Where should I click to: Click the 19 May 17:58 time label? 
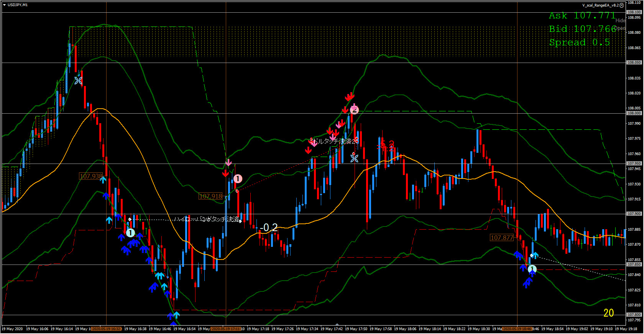tap(381, 329)
